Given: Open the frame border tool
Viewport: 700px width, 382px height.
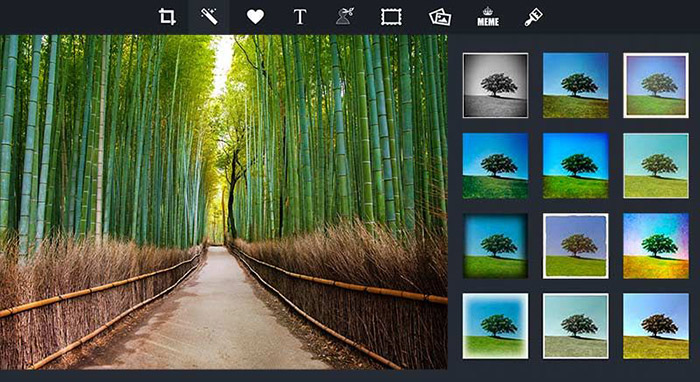Looking at the screenshot, I should [x=391, y=17].
